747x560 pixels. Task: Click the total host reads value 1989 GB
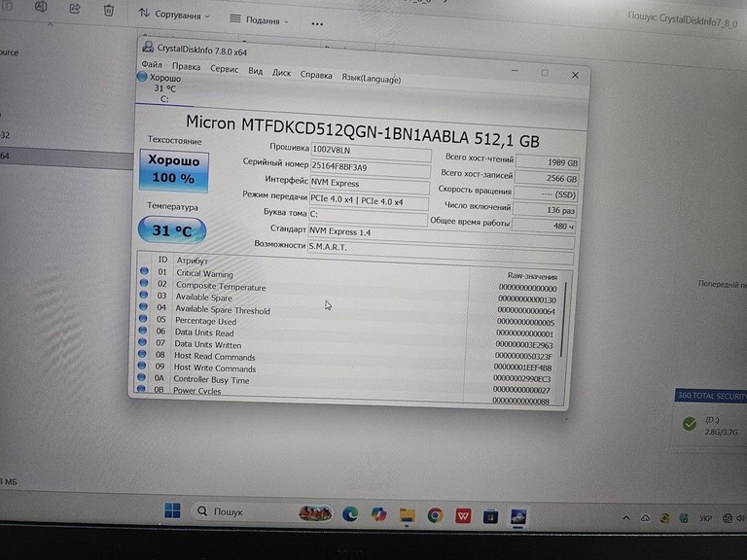[548, 162]
